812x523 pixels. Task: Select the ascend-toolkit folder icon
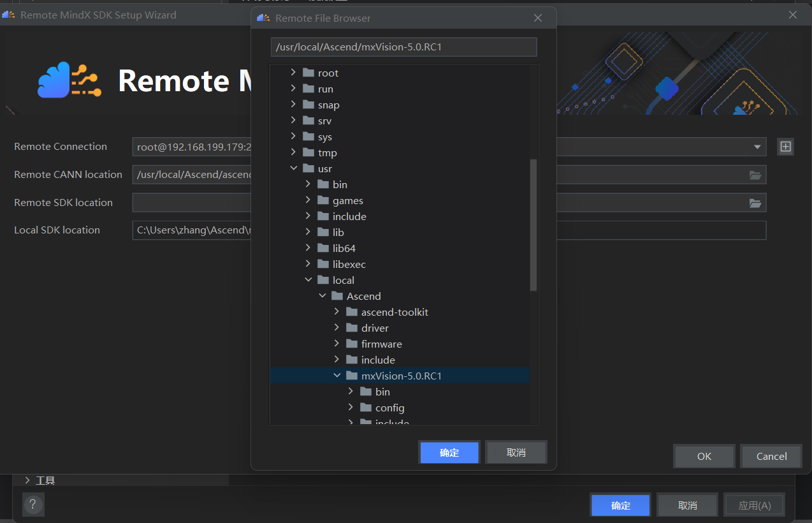pyautogui.click(x=352, y=312)
